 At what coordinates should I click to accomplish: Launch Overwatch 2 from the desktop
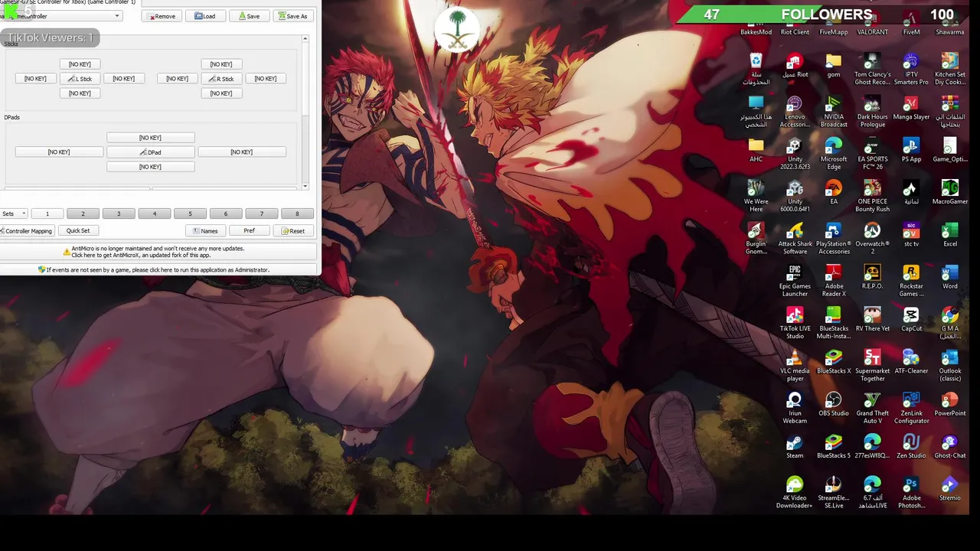[872, 239]
